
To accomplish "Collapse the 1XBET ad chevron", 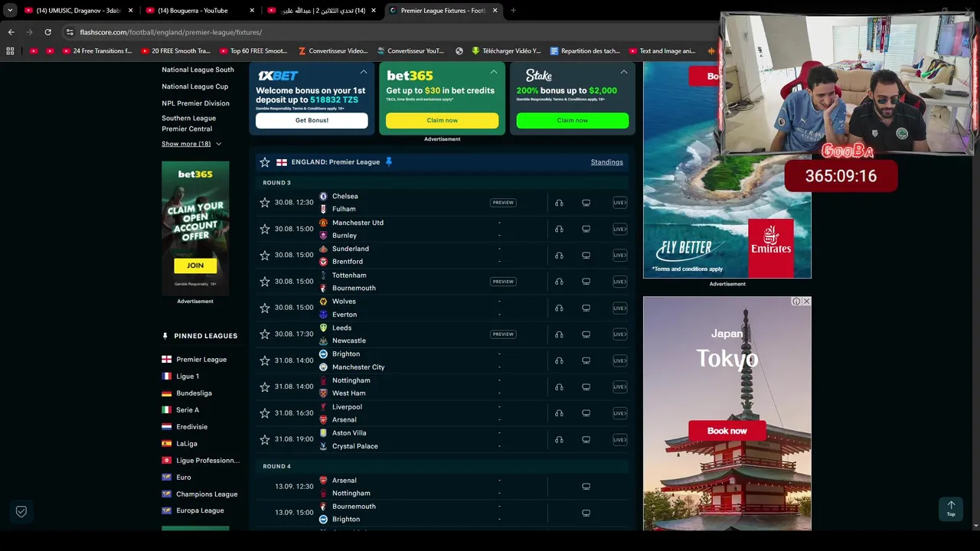I will 364,72.
